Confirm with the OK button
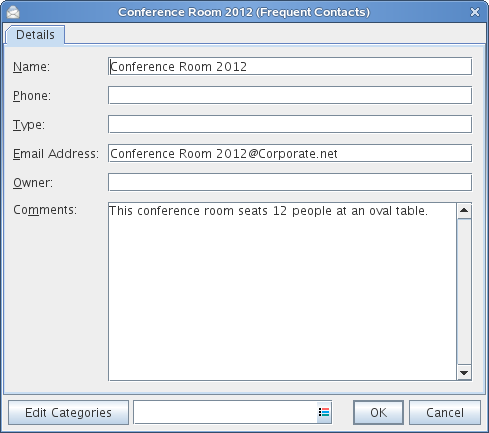This screenshot has height=433, width=489. pyautogui.click(x=378, y=413)
